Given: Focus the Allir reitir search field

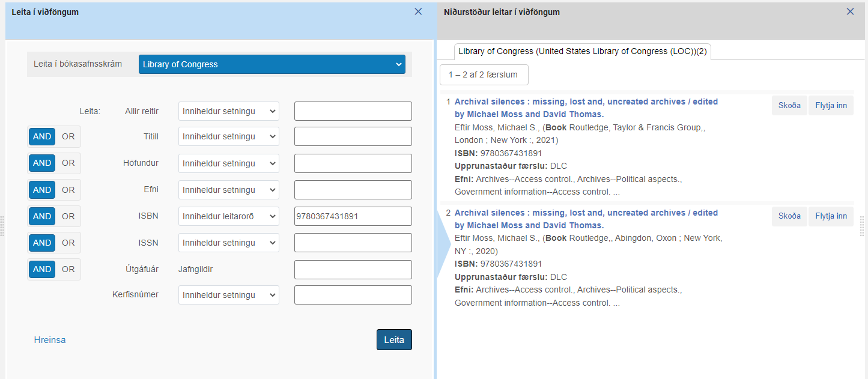Looking at the screenshot, I should tap(353, 111).
